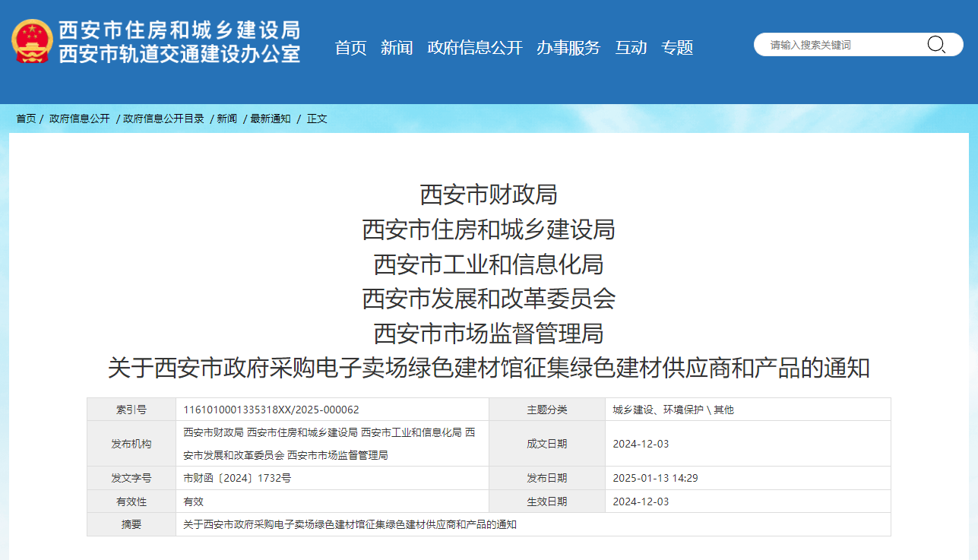978x560 pixels.
Task: Open the 专题 page
Action: [677, 47]
